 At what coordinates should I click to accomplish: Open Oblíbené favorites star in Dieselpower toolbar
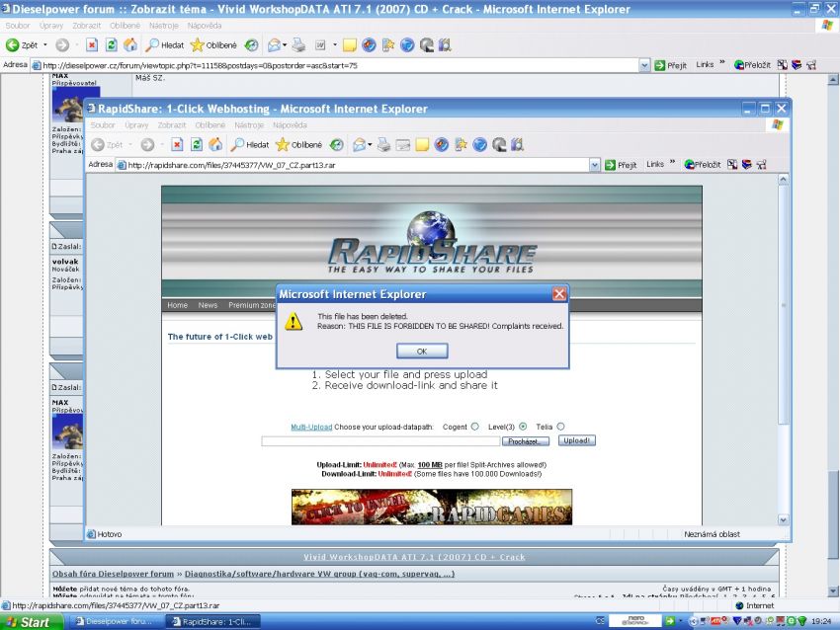point(213,45)
